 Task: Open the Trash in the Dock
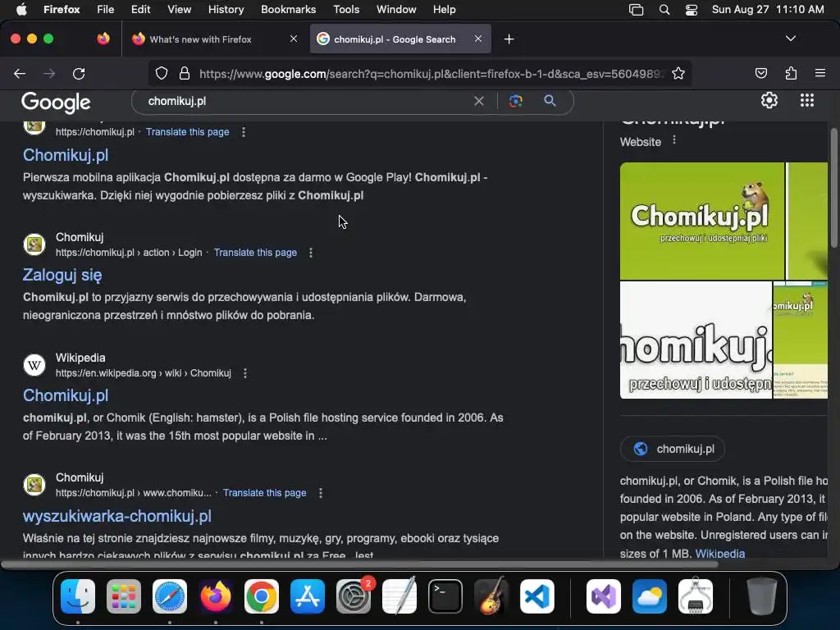coord(762,596)
